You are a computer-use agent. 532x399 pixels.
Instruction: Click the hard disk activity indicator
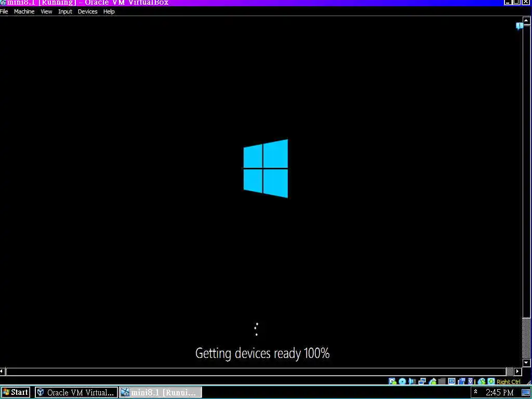point(393,381)
